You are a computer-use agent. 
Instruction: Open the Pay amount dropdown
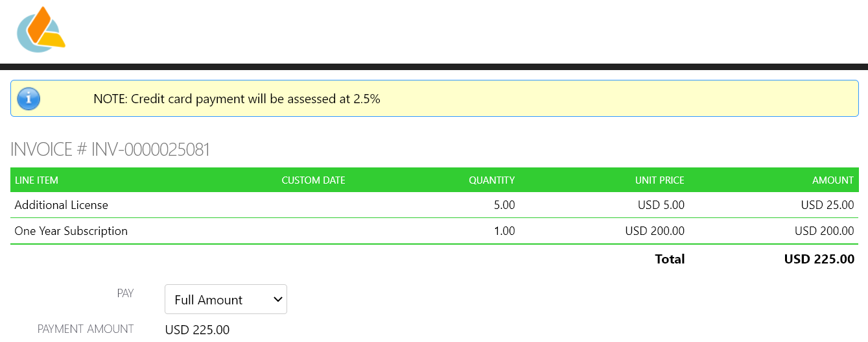(x=226, y=299)
